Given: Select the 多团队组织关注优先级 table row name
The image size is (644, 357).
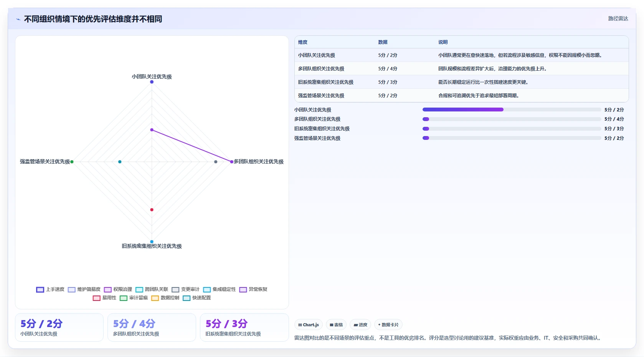Looking at the screenshot, I should click(x=321, y=69).
